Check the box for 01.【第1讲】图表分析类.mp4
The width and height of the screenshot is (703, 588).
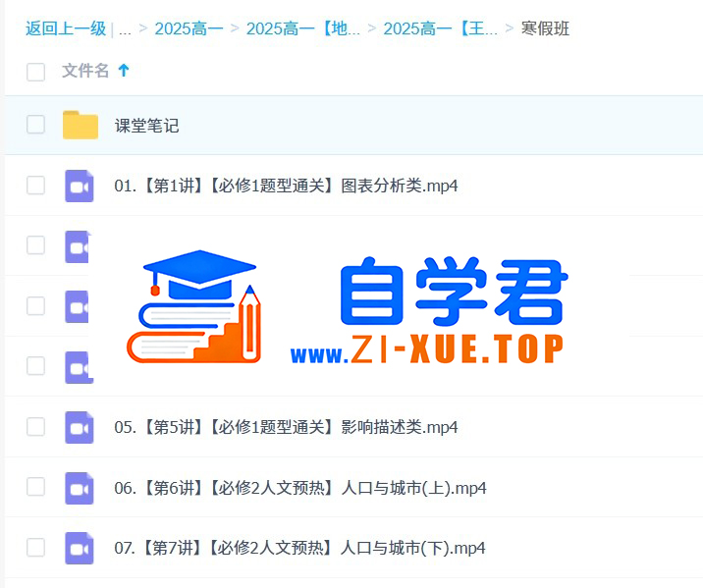pos(36,186)
